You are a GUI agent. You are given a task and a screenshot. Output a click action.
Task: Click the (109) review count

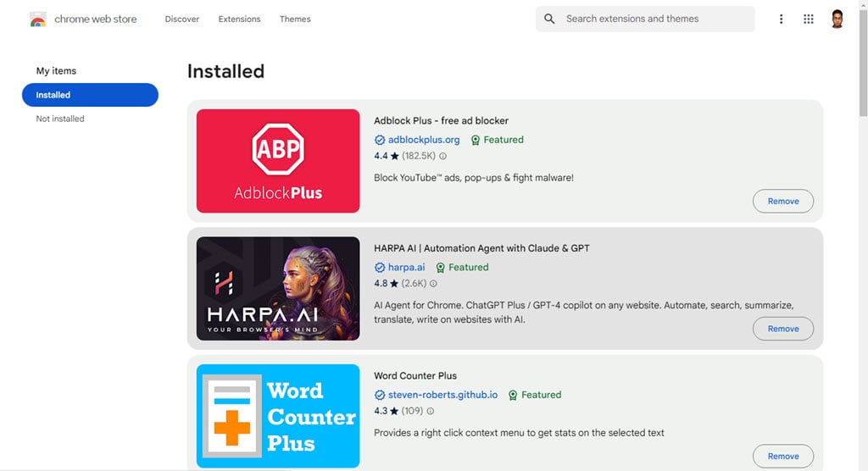pyautogui.click(x=412, y=411)
